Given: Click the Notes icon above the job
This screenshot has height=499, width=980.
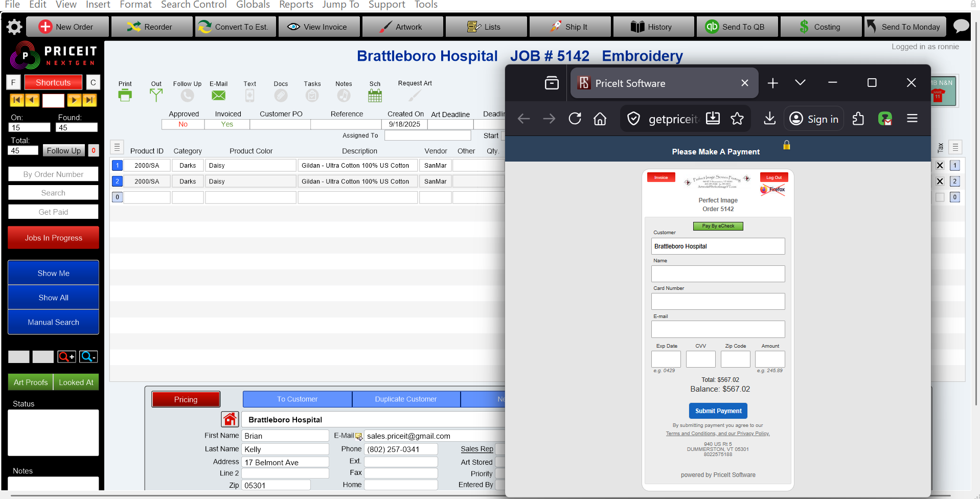Looking at the screenshot, I should 344,95.
